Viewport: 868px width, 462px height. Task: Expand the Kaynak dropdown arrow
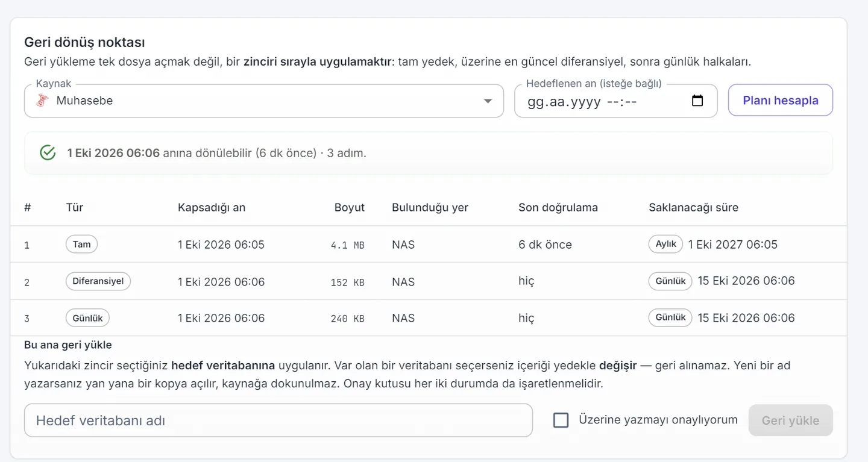[488, 101]
